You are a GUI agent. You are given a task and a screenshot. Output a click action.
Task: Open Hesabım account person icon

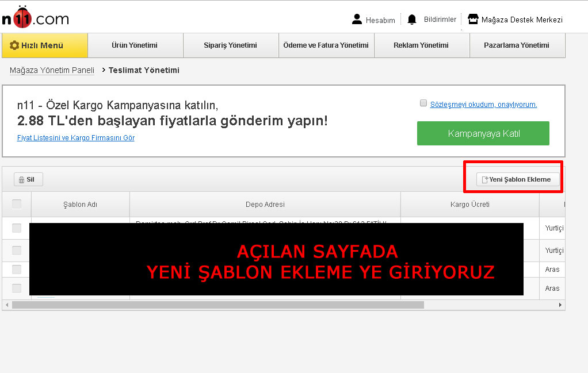pyautogui.click(x=357, y=20)
